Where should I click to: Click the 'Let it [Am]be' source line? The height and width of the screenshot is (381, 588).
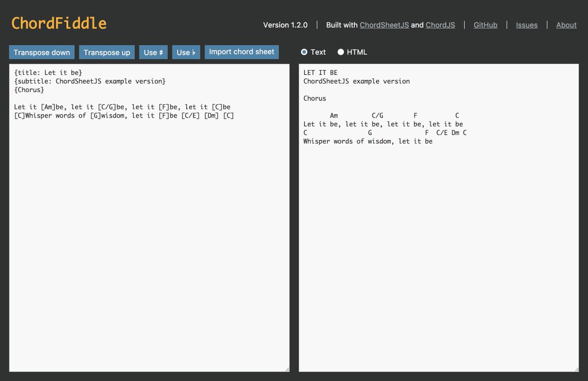click(x=122, y=107)
